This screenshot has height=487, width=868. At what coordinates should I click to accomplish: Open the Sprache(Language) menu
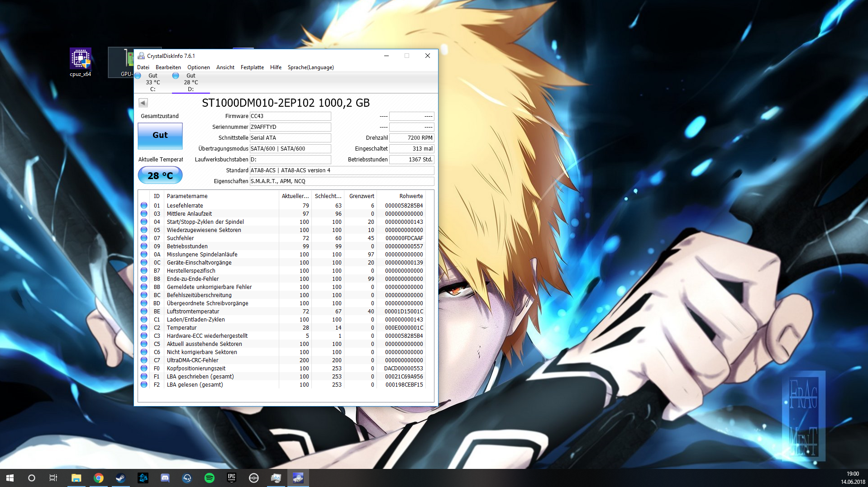pos(311,67)
